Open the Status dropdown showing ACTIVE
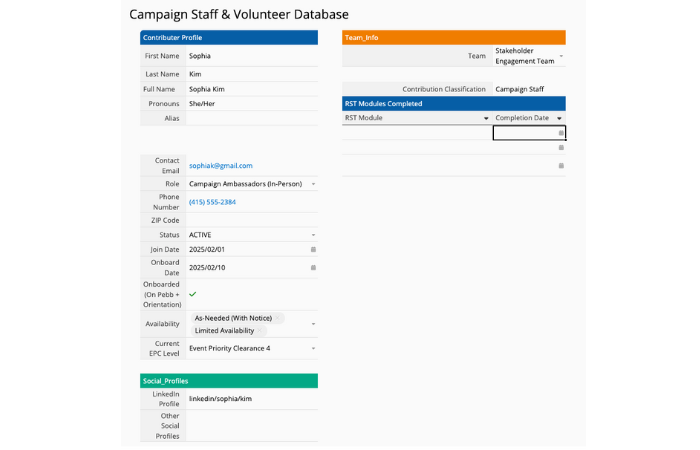The width and height of the screenshot is (700, 450). coord(313,235)
